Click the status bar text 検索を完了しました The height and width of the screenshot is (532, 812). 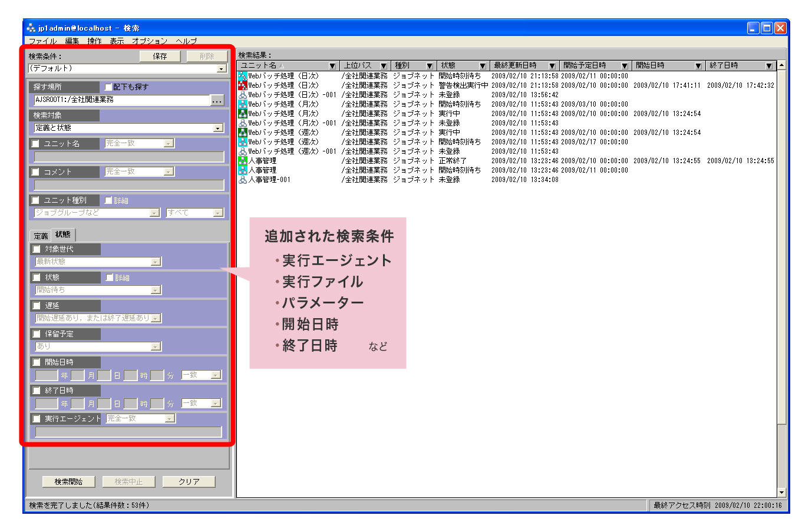click(89, 505)
